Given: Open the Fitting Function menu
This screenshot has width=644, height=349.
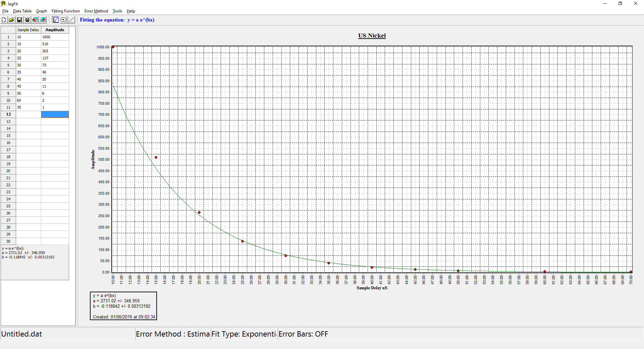Looking at the screenshot, I should (65, 11).
